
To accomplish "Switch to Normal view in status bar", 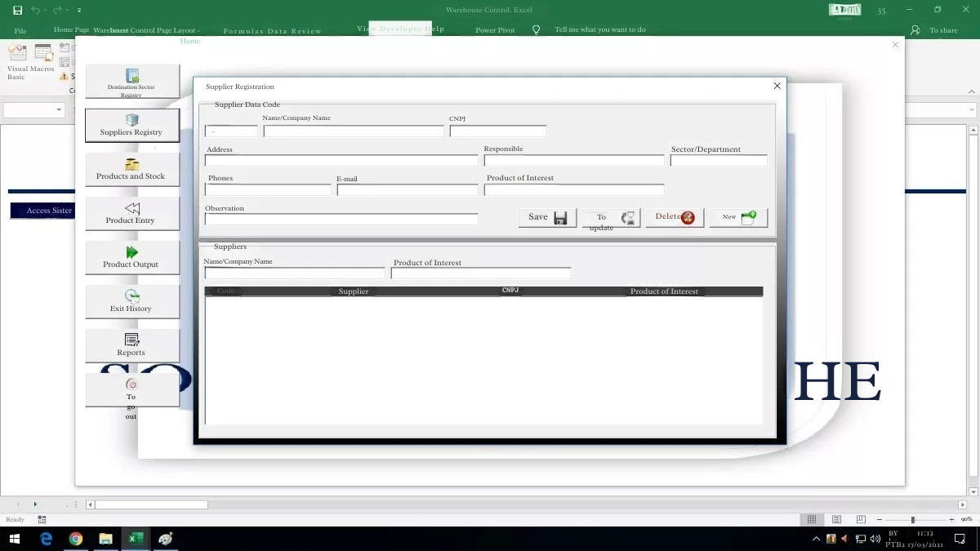I will (811, 519).
